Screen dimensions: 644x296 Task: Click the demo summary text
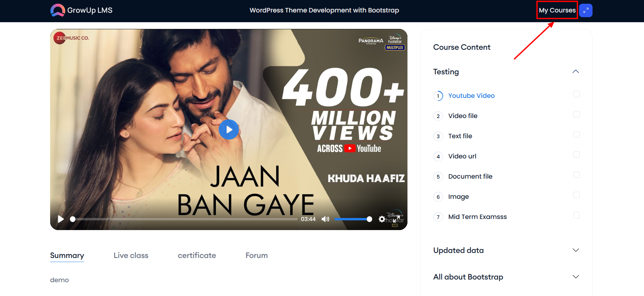pos(59,280)
